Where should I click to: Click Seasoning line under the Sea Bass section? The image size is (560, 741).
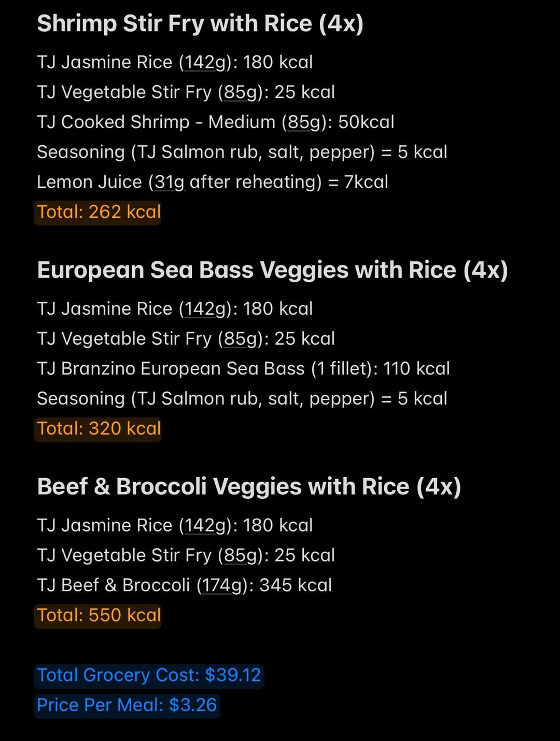pos(242,399)
